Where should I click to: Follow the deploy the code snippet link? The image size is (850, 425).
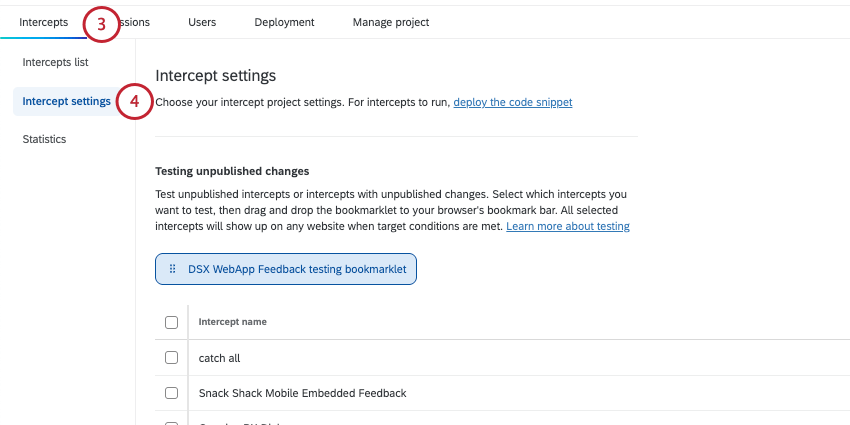(x=513, y=102)
